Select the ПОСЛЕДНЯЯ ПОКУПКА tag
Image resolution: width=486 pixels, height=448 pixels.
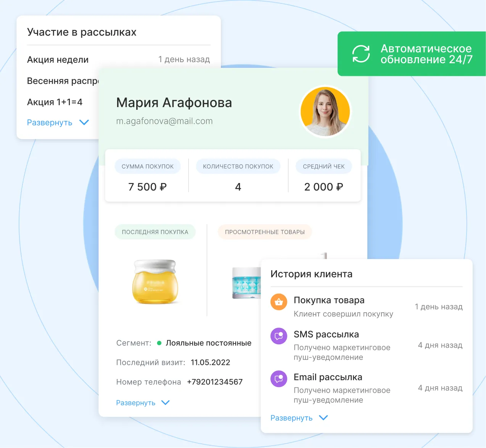(155, 232)
